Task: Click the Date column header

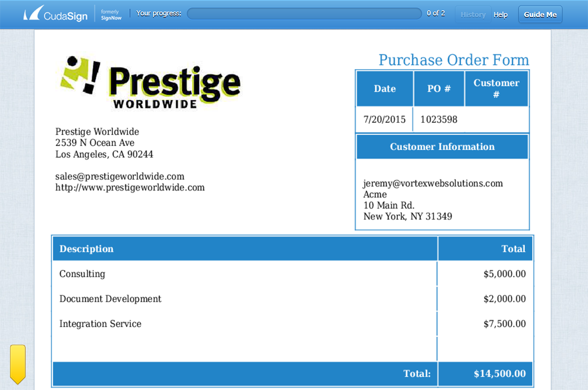Action: pyautogui.click(x=385, y=89)
